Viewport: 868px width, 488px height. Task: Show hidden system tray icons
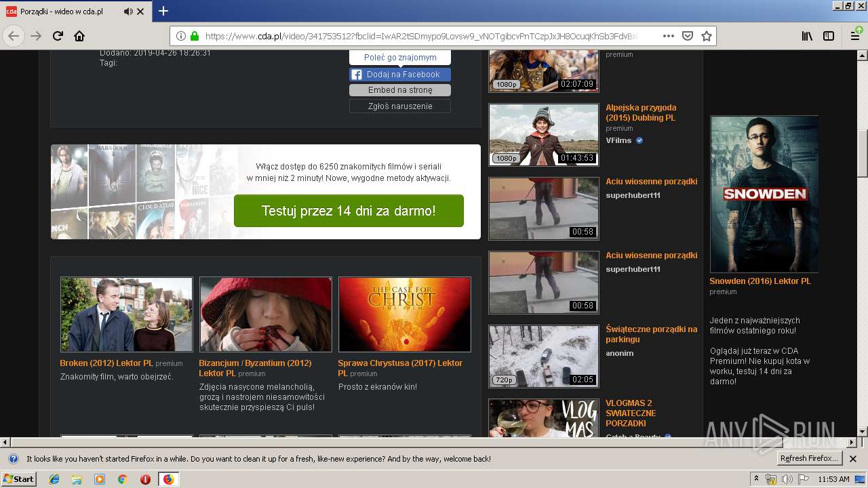pos(757,479)
